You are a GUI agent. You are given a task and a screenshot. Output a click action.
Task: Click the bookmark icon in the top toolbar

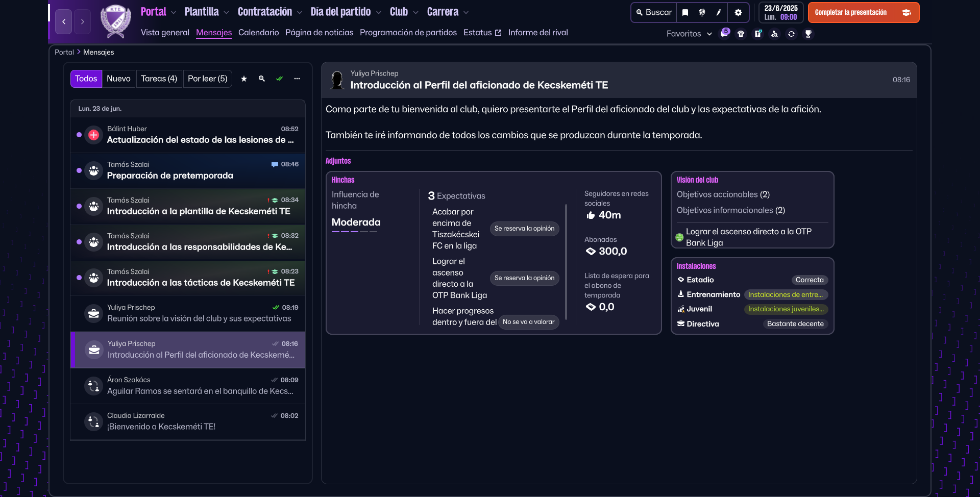coord(685,13)
